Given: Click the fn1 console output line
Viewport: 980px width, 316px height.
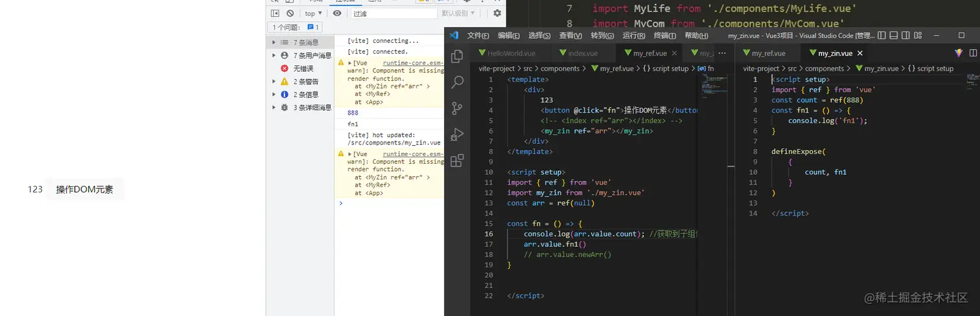Looking at the screenshot, I should (x=389, y=124).
